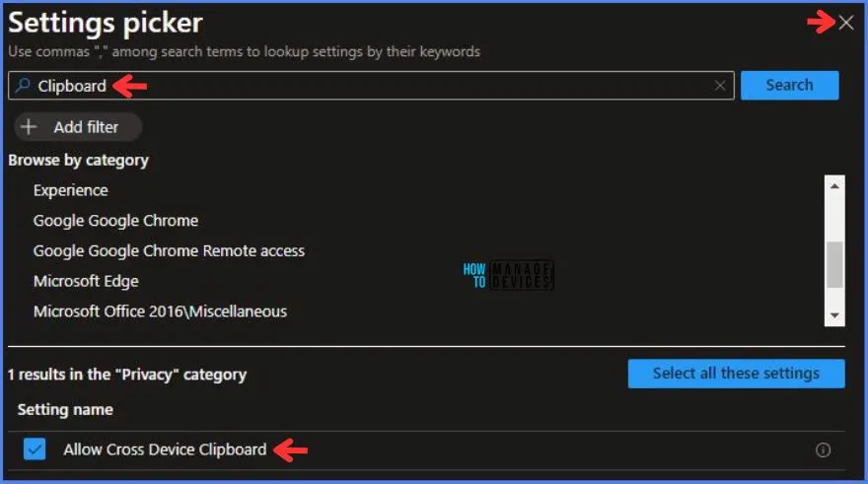Close the Settings picker panel
The width and height of the screenshot is (868, 484).
tap(846, 23)
